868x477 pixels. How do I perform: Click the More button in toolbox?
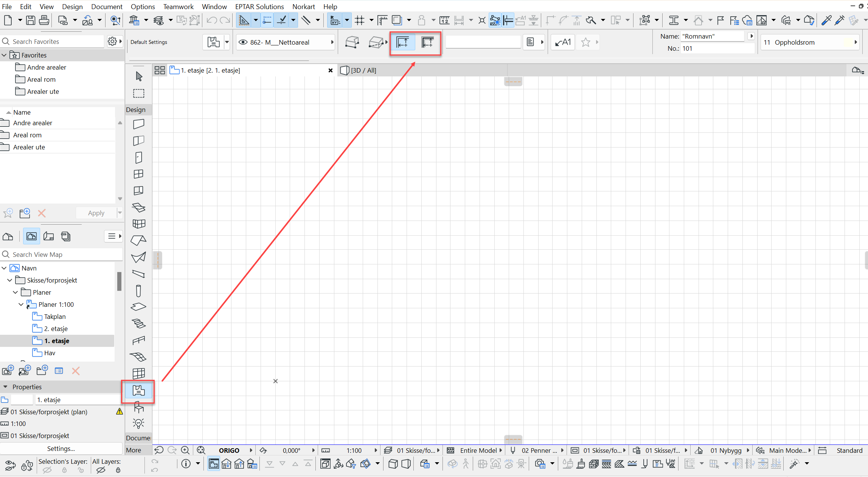tap(134, 450)
